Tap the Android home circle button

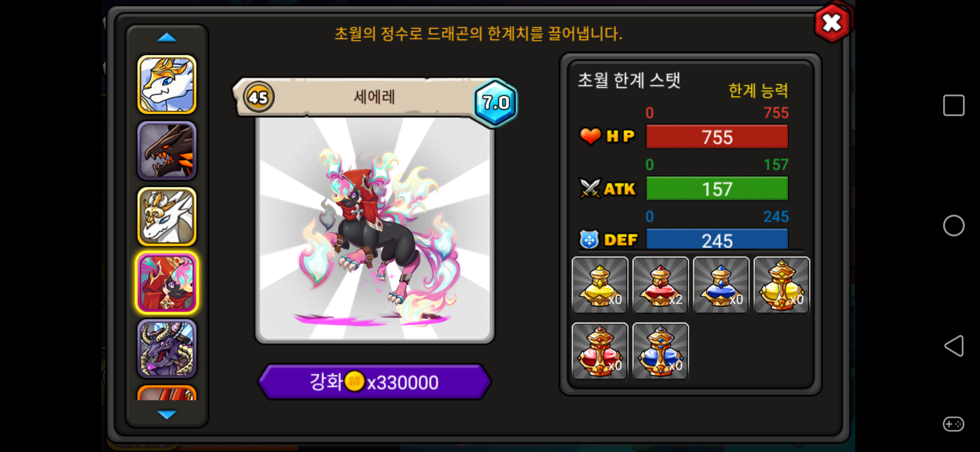[953, 225]
